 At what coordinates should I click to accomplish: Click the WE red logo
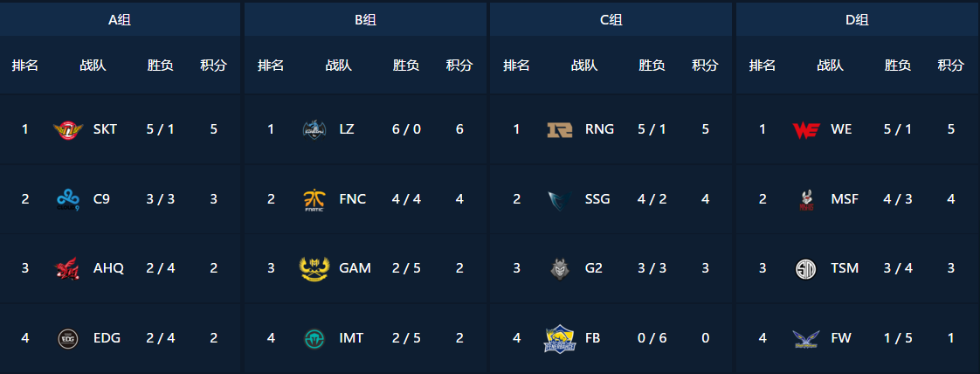coord(805,129)
